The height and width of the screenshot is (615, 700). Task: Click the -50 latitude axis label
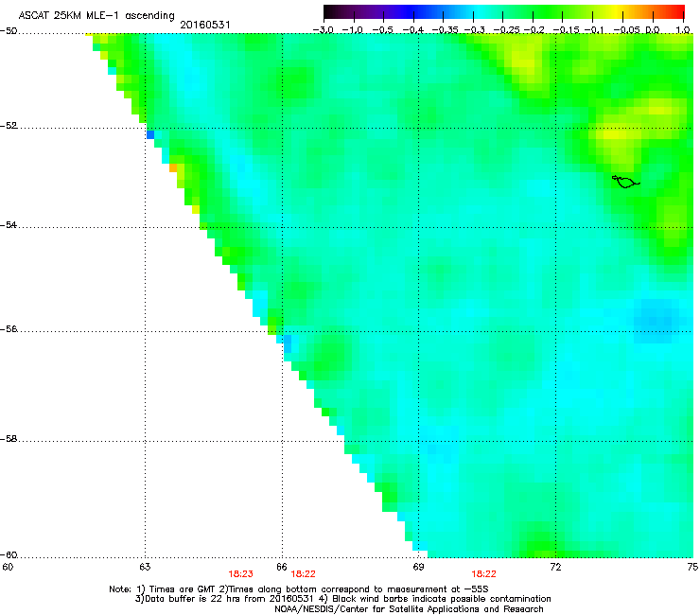[9, 31]
